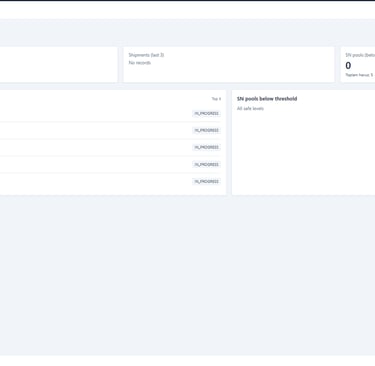This screenshot has width=375, height=366.
Task: Click the 'All safe levels' message
Action: coord(250,108)
